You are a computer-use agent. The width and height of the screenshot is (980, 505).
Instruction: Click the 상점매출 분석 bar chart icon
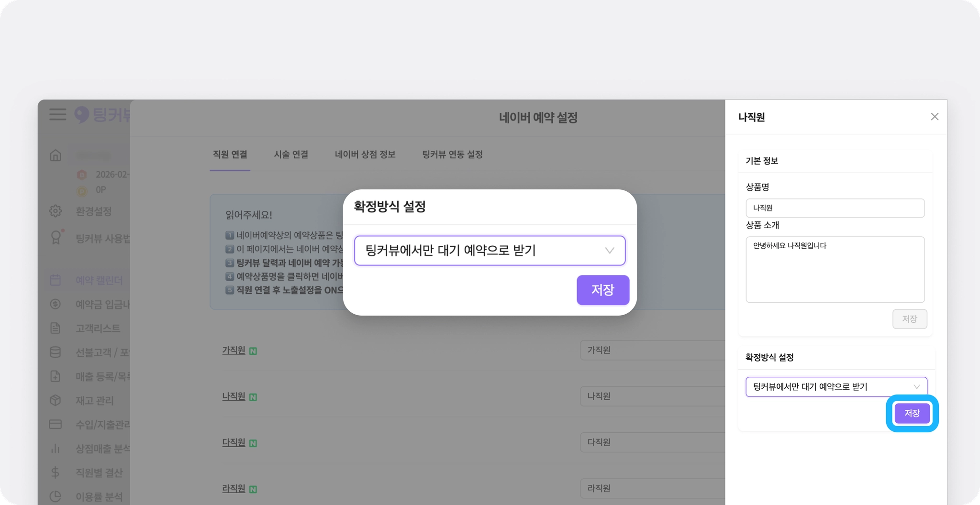tap(56, 449)
